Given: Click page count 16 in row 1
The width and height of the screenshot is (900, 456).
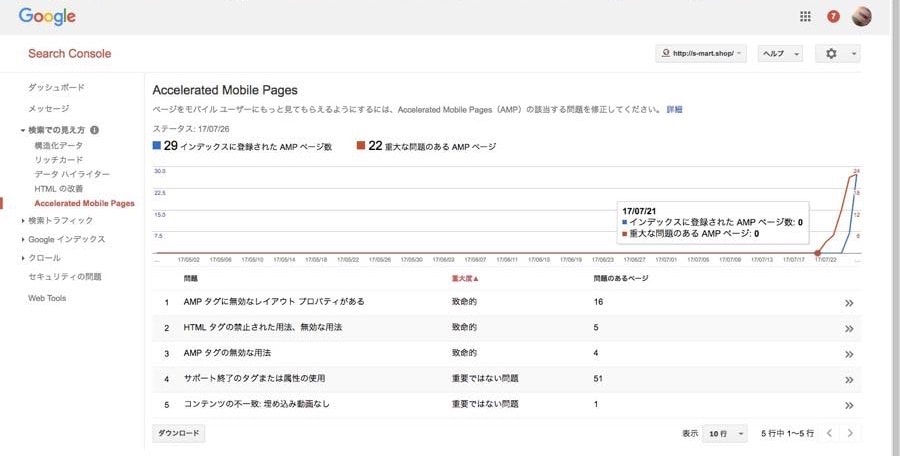Looking at the screenshot, I should (598, 302).
